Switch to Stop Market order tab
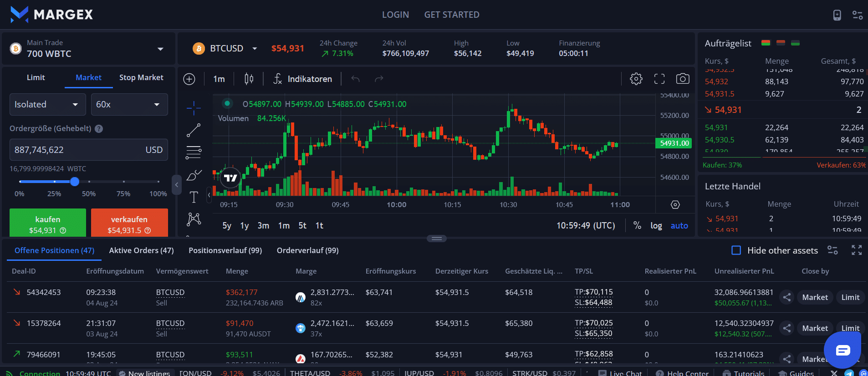 [x=141, y=78]
